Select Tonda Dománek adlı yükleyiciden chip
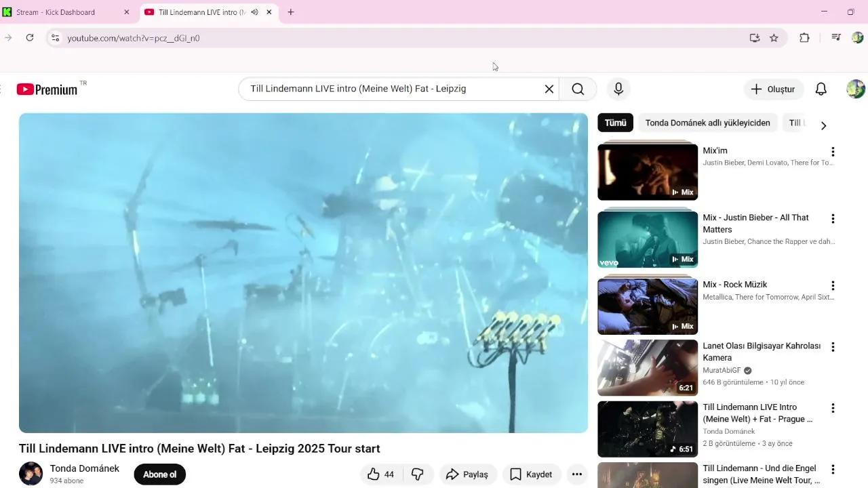Image resolution: width=868 pixels, height=488 pixels. click(x=707, y=123)
